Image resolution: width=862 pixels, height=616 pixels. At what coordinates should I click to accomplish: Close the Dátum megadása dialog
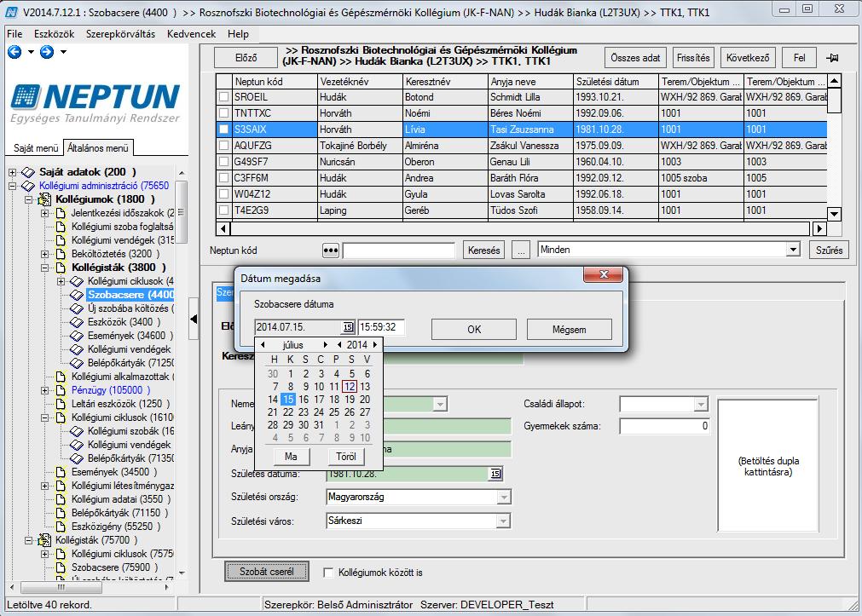pos(603,274)
